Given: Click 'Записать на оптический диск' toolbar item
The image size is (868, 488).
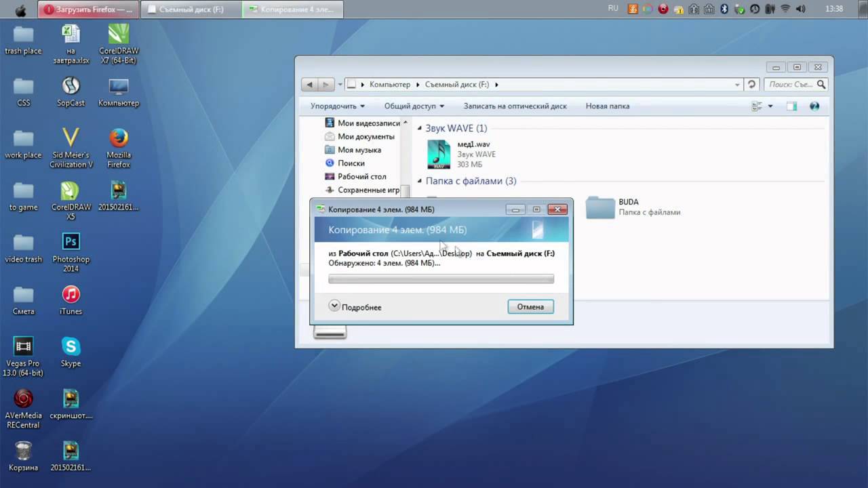Looking at the screenshot, I should point(515,106).
